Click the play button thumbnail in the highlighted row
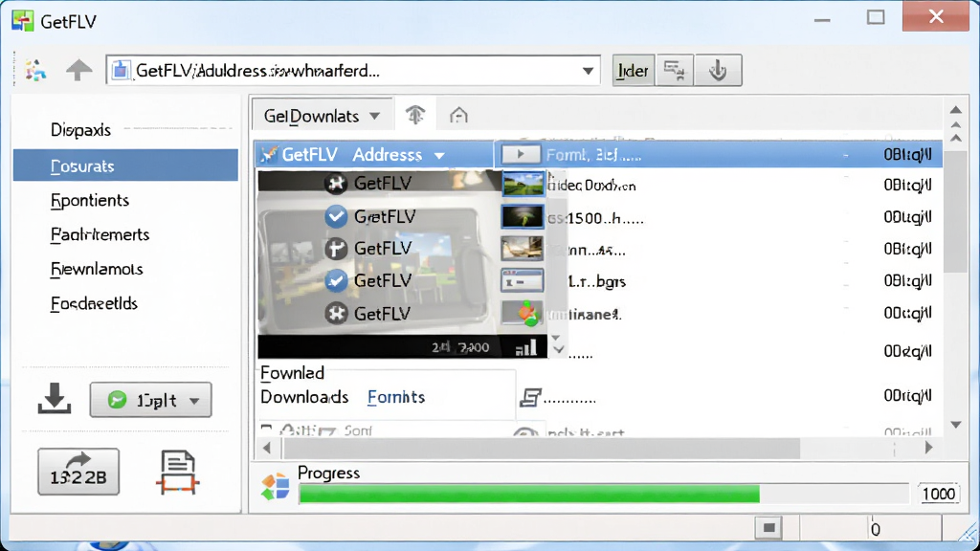Viewport: 980px width, 551px height. click(x=521, y=154)
